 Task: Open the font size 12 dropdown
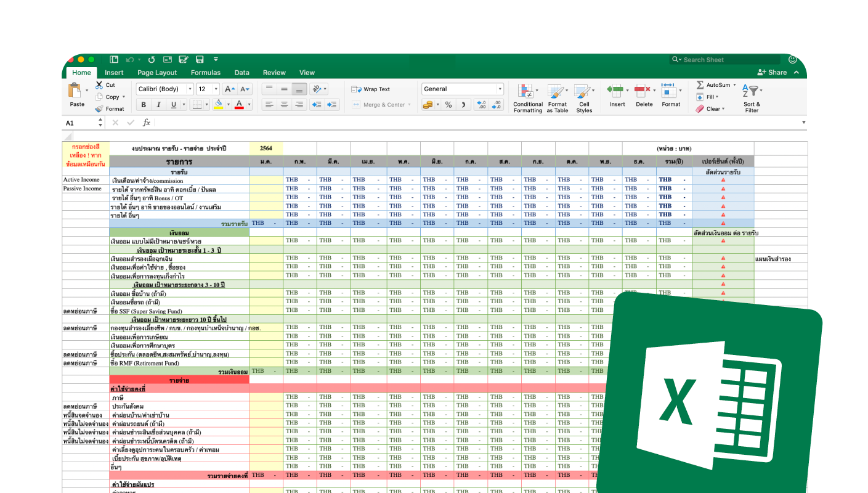tap(208, 89)
